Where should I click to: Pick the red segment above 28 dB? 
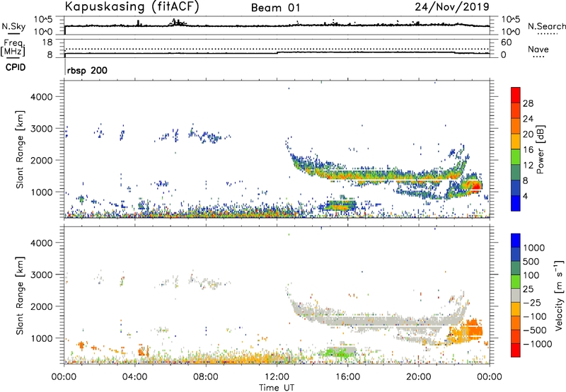coord(516,95)
